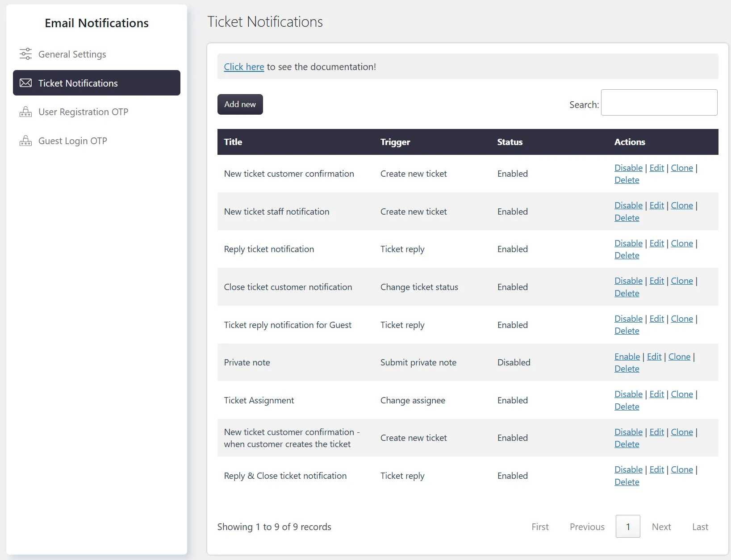Enable the Private note notification
The image size is (731, 560).
(x=627, y=357)
